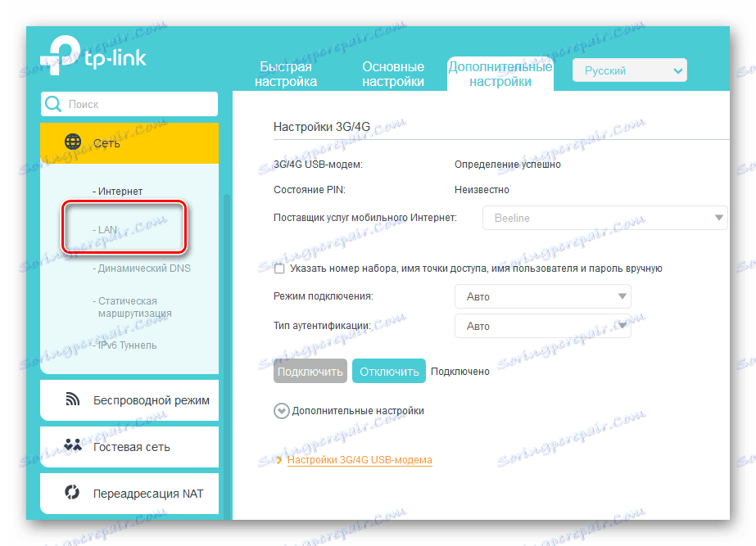Screen dimensions: 756x546
Task: Click the search magnifier icon
Action: point(52,104)
